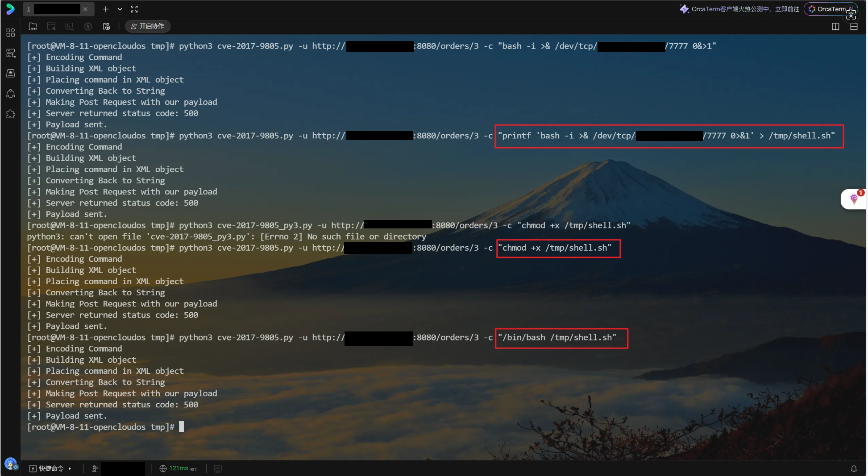The height and width of the screenshot is (476, 868).
Task: Open the AI bot sidebar icon
Action: [11, 94]
